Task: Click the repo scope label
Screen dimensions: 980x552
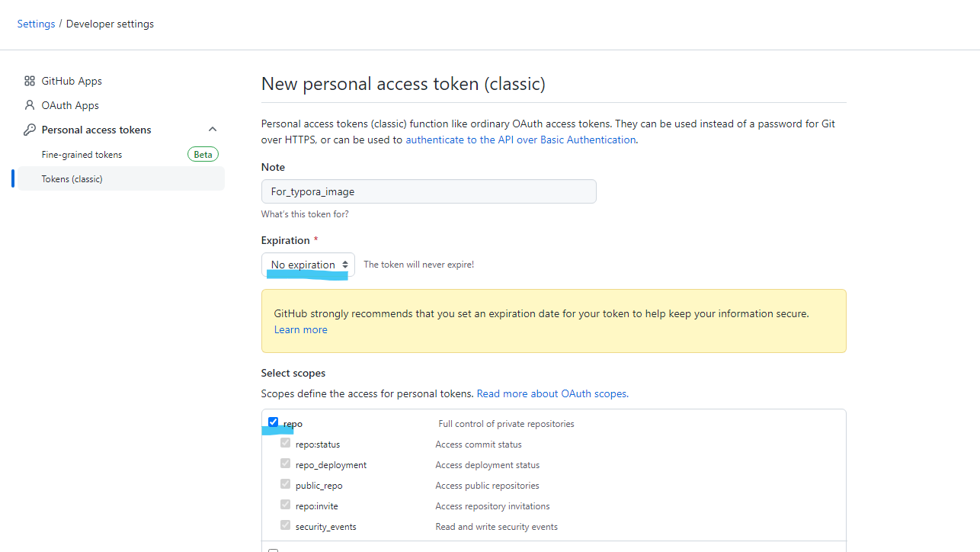Action: pyautogui.click(x=293, y=424)
